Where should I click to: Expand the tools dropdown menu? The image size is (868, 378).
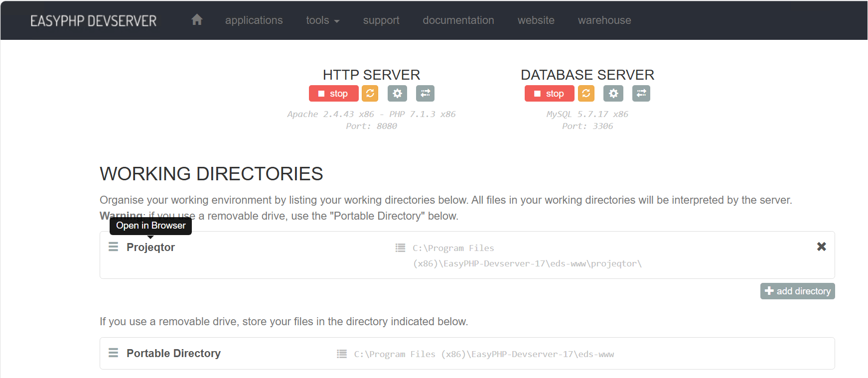tap(322, 20)
